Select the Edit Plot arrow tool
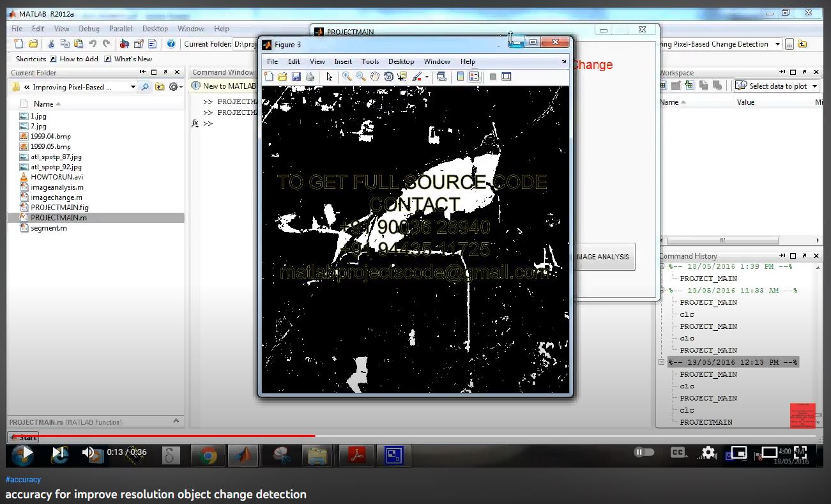The height and width of the screenshot is (504, 831). (x=330, y=77)
